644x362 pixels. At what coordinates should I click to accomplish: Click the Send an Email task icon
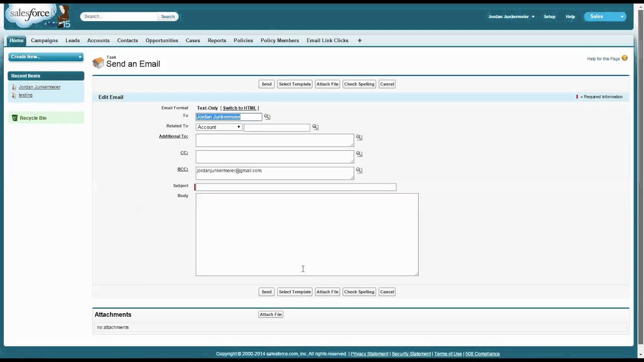(x=98, y=63)
